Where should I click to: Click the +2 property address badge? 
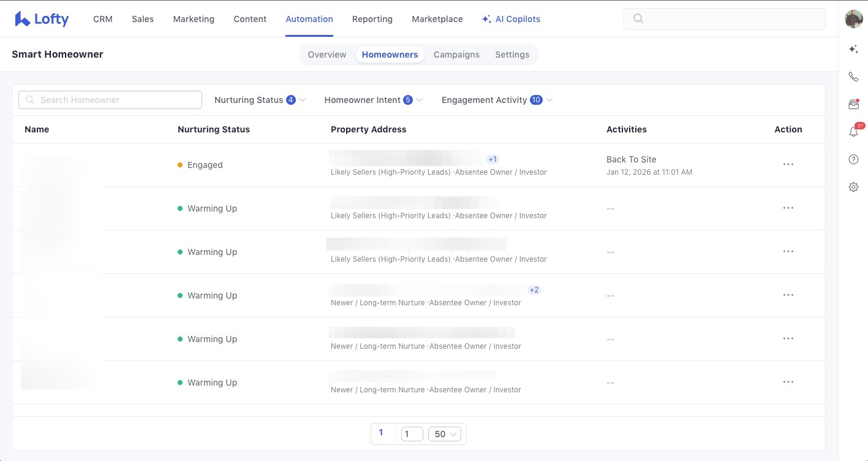coord(534,290)
